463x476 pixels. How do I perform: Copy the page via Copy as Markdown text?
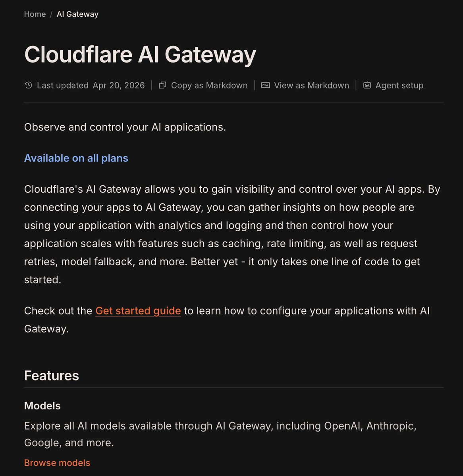click(209, 85)
